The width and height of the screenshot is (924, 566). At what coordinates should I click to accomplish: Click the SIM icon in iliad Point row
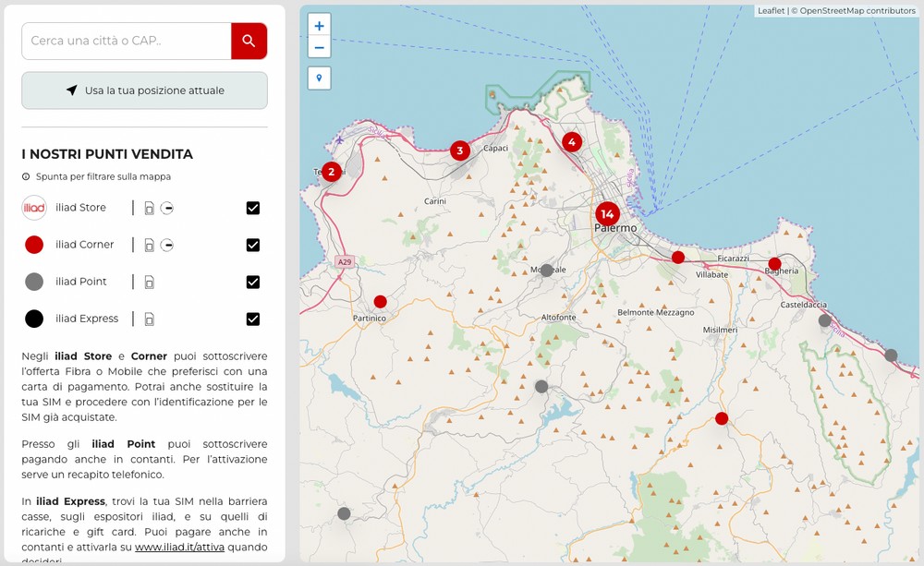(x=149, y=283)
